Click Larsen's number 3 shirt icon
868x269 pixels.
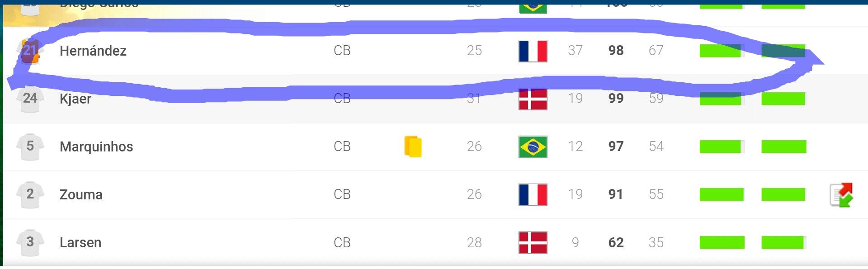[30, 242]
